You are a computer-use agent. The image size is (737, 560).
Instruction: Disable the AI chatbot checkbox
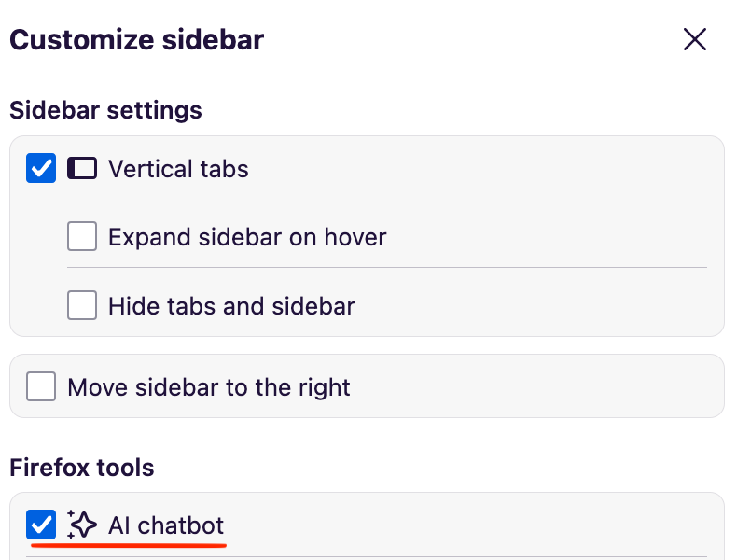(x=41, y=525)
